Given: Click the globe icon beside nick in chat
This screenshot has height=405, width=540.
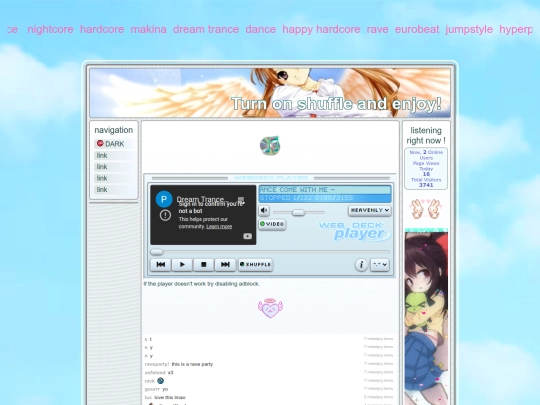Looking at the screenshot, I should coord(160,381).
